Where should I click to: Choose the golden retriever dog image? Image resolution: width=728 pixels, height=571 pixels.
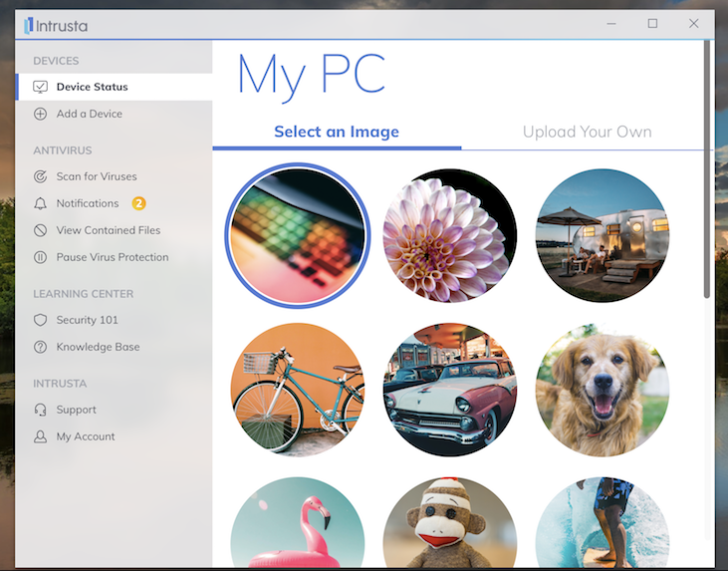click(x=603, y=390)
